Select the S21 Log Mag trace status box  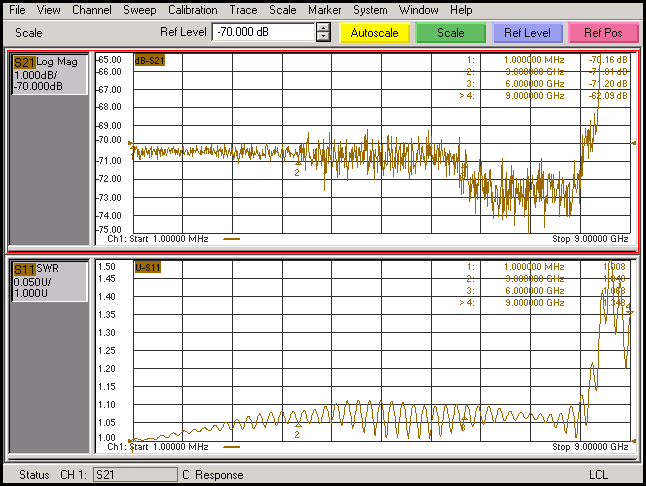(49, 74)
